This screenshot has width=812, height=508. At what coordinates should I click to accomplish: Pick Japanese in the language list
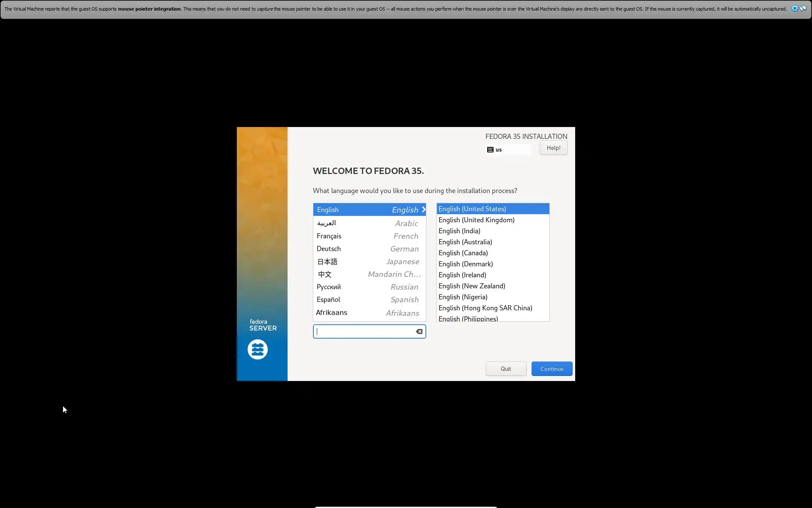369,262
